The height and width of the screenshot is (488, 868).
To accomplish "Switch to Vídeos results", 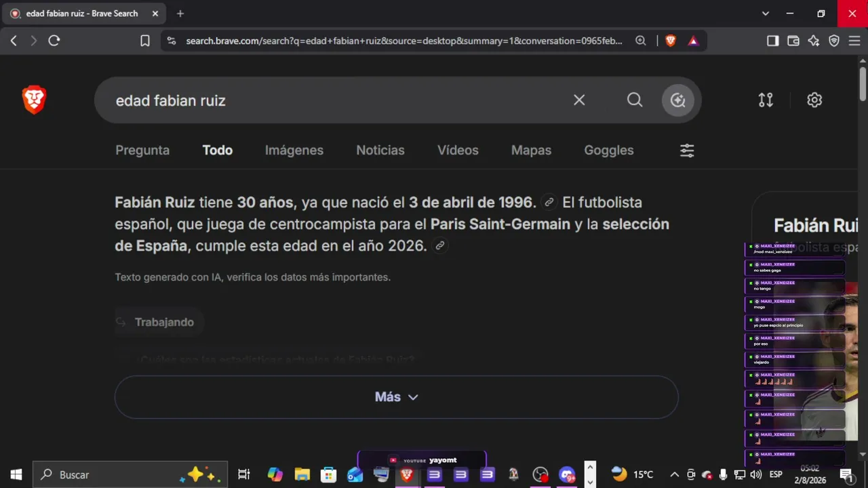I will (x=458, y=150).
